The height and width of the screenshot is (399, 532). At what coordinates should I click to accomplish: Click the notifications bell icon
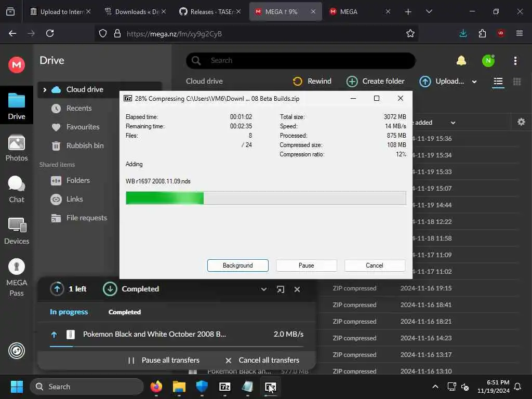pyautogui.click(x=461, y=61)
